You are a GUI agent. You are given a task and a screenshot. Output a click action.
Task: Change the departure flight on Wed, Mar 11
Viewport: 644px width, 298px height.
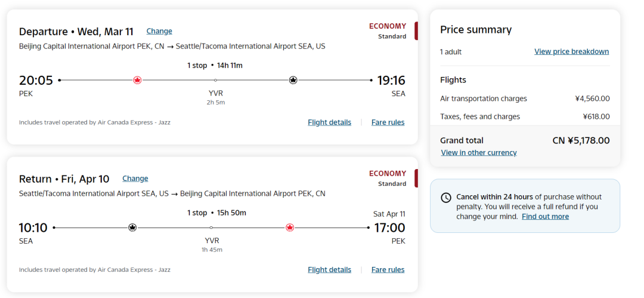(x=159, y=31)
